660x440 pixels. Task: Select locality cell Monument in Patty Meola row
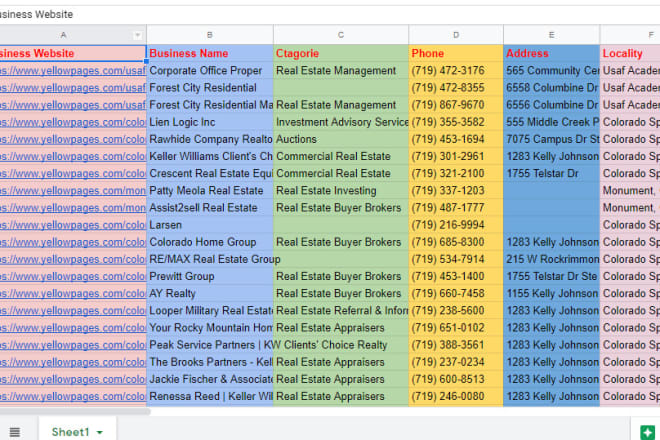pos(630,191)
